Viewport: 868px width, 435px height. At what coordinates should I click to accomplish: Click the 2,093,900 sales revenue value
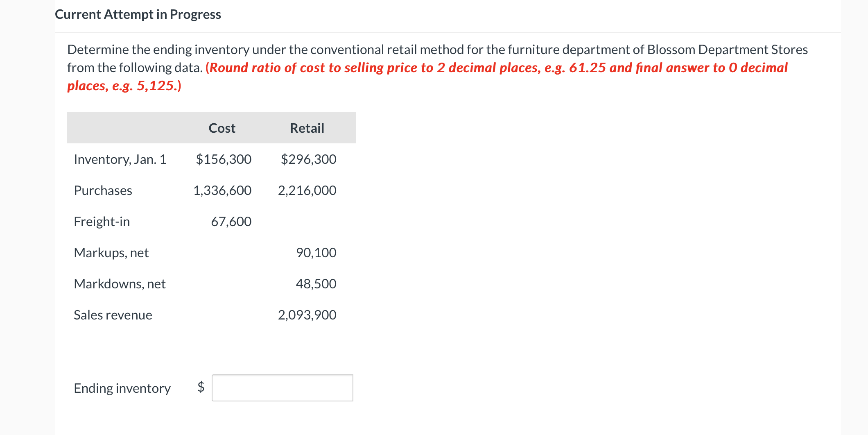(307, 315)
